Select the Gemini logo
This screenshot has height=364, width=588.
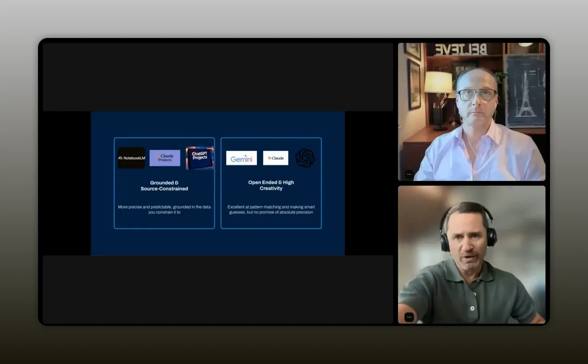(242, 158)
